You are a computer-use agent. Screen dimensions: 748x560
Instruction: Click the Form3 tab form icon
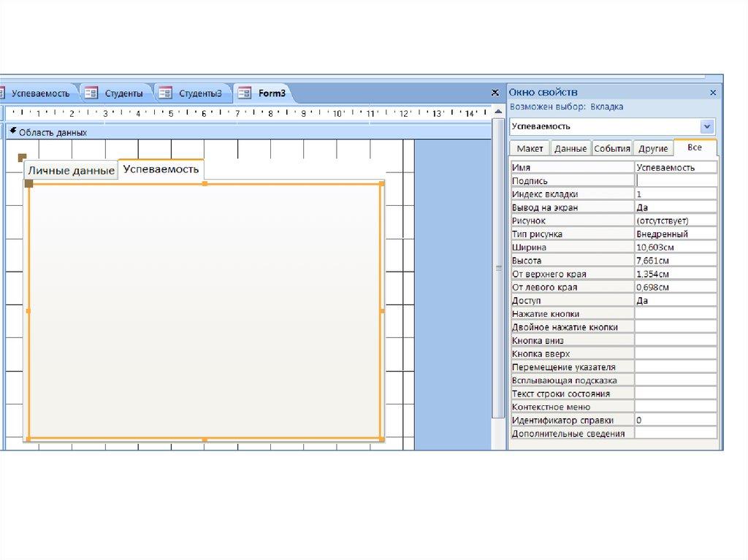click(x=244, y=93)
